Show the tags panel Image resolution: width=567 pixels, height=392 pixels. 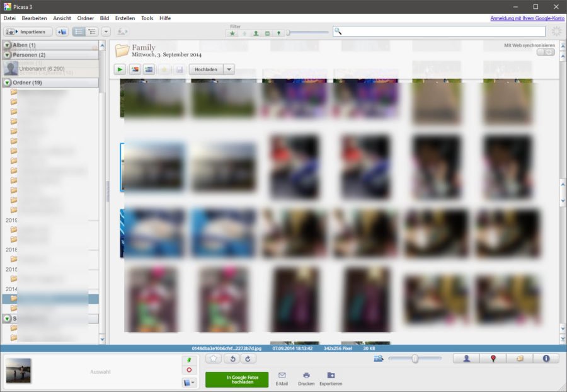coord(519,359)
